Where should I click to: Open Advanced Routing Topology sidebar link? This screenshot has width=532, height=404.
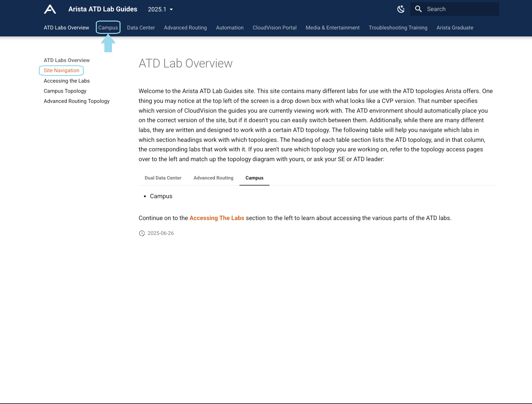(x=77, y=101)
